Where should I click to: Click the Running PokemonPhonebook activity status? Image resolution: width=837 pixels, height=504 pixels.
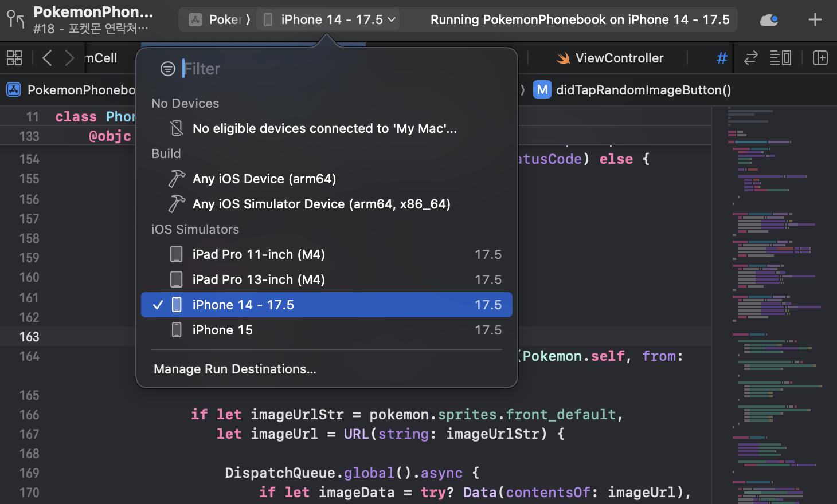tap(580, 19)
